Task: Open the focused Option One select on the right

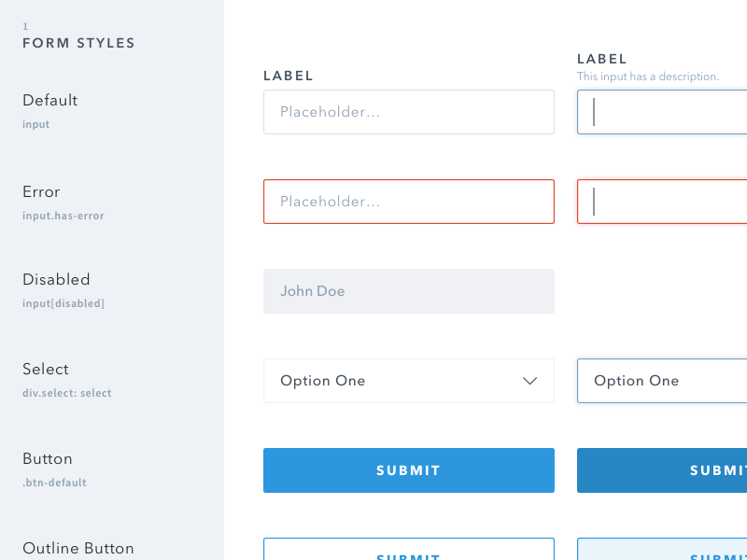Action: pos(661,381)
